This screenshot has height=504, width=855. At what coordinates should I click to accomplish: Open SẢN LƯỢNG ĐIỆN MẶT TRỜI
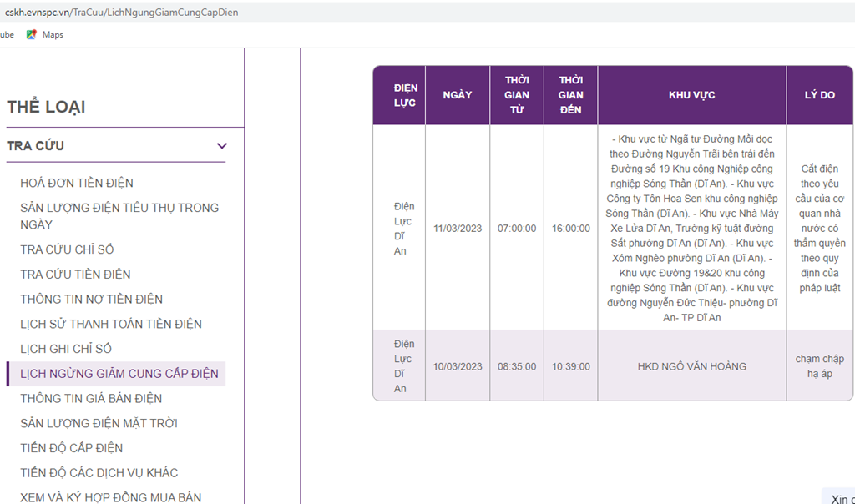click(99, 423)
